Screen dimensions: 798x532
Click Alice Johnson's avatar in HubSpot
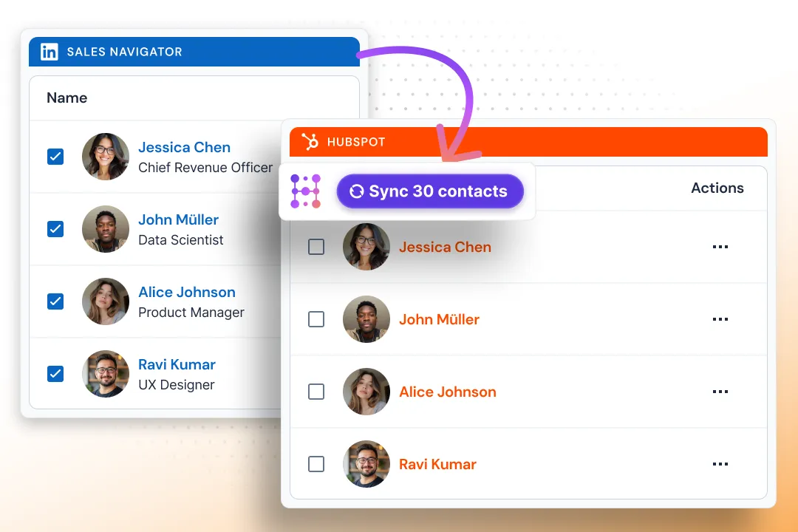tap(366, 392)
